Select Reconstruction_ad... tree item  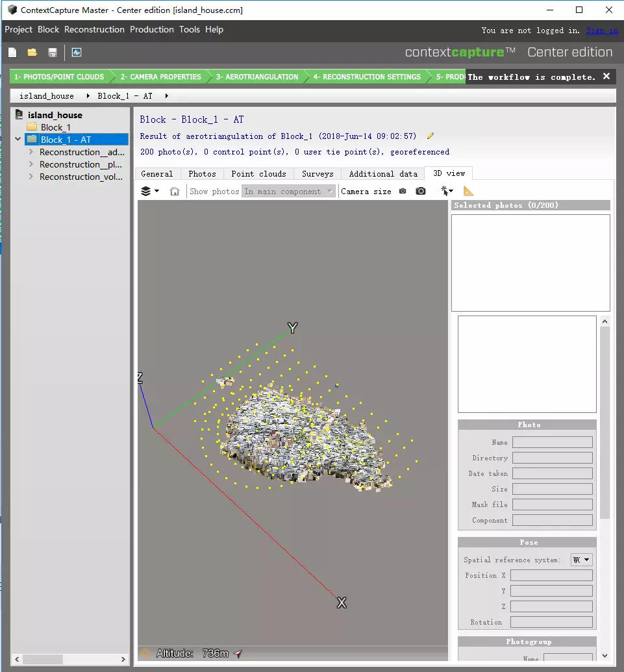82,152
